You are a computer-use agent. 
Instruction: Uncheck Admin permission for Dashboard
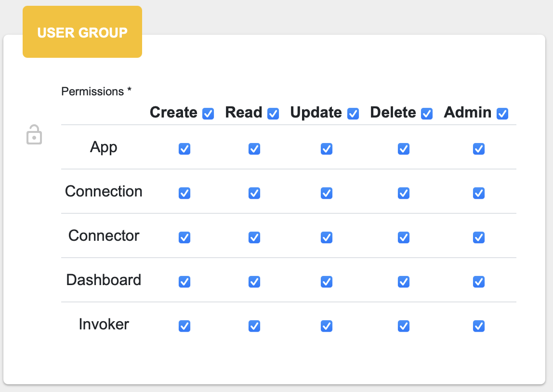tap(479, 282)
